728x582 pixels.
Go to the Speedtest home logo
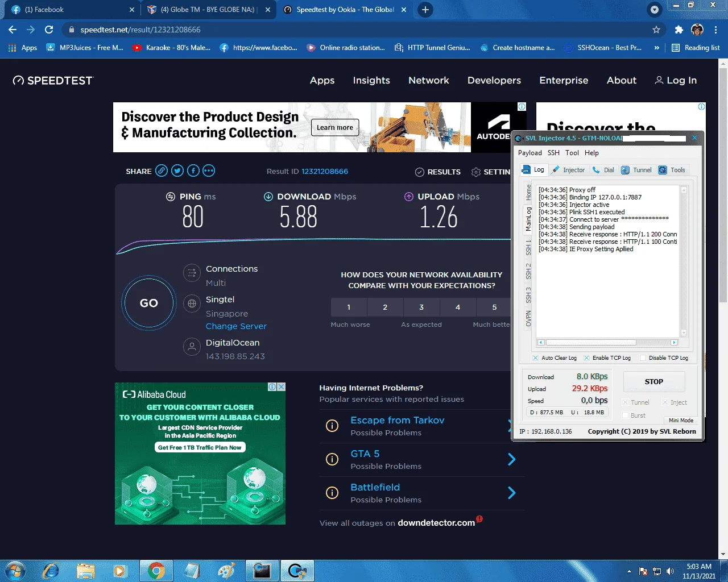53,80
